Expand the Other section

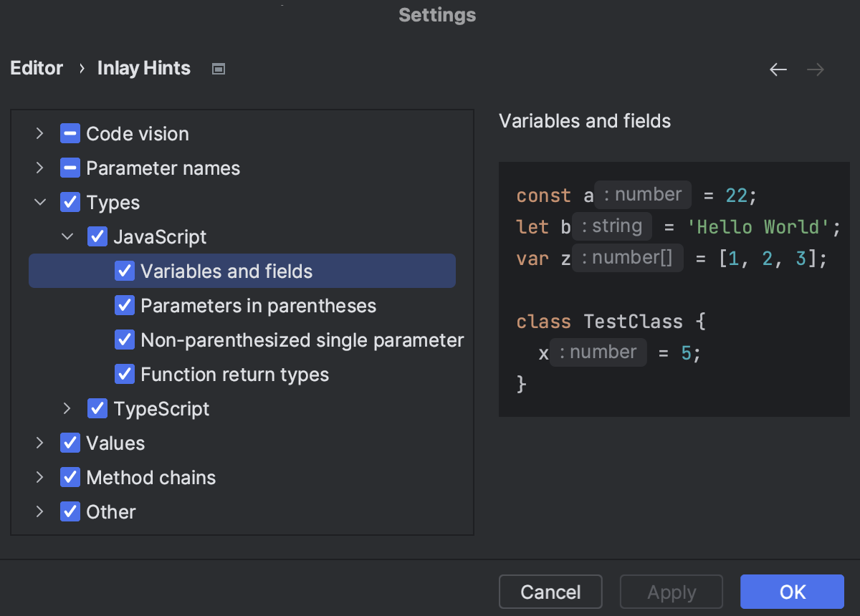point(39,511)
